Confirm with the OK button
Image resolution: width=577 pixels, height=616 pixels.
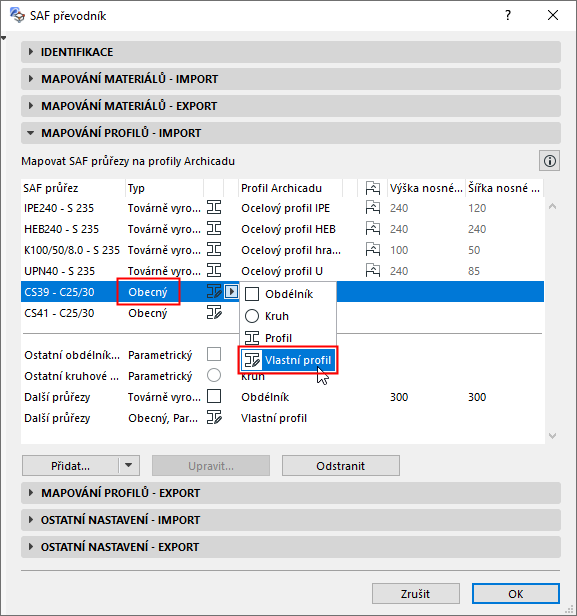(516, 594)
